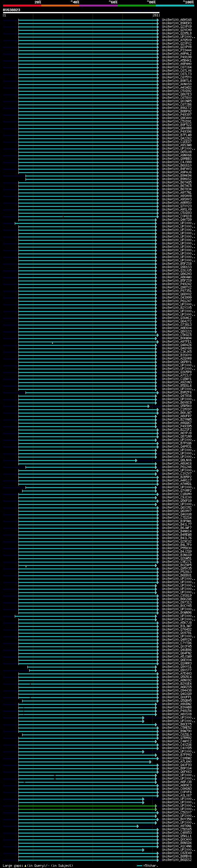
Task: Click the purple ~60% identity color segment
Action: tap(99, 6)
